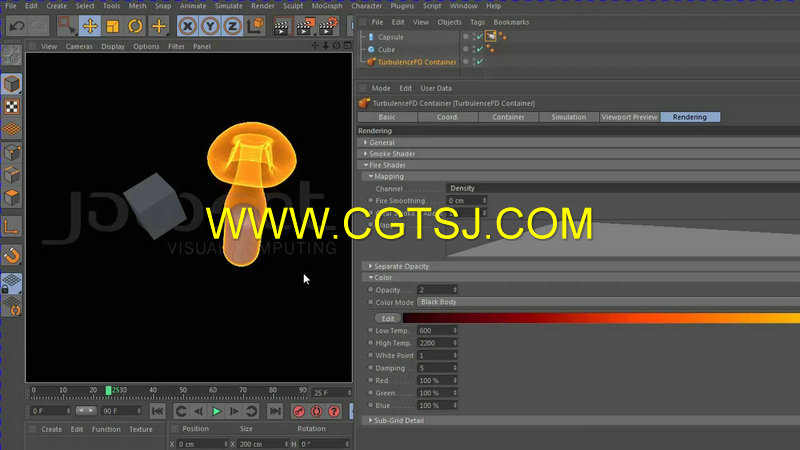Click gradient Edit button

388,318
